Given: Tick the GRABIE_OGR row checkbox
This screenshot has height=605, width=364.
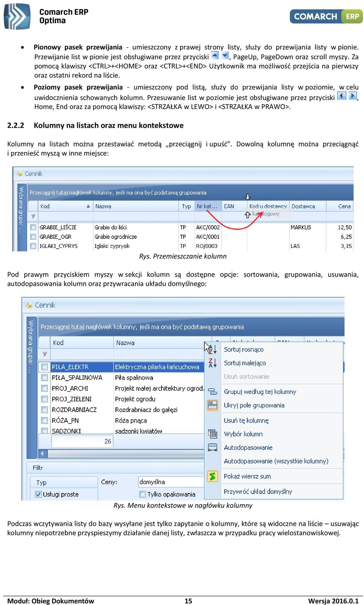Looking at the screenshot, I should coord(33,237).
